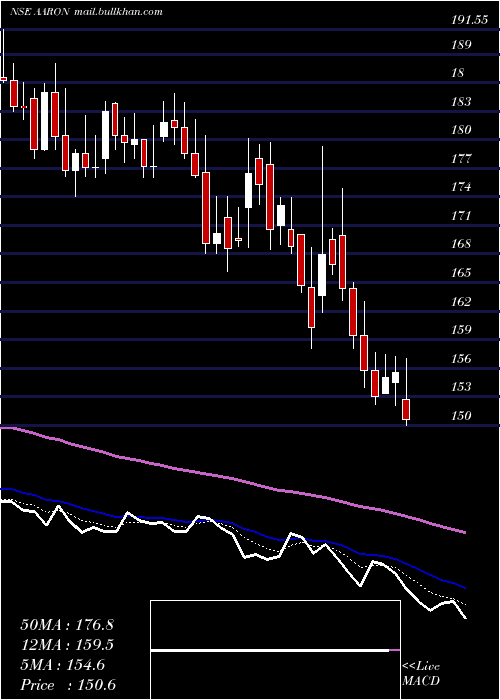500x700 pixels.
Task: Click the 189 price axis label
Action: 461,45
